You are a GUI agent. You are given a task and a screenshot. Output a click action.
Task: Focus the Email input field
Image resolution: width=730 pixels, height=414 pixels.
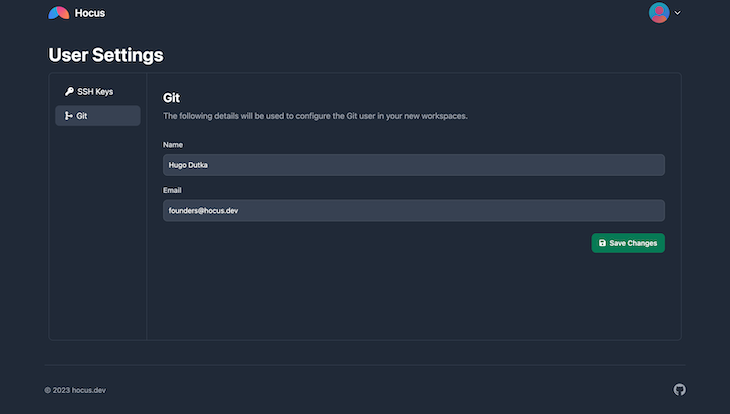(413, 210)
